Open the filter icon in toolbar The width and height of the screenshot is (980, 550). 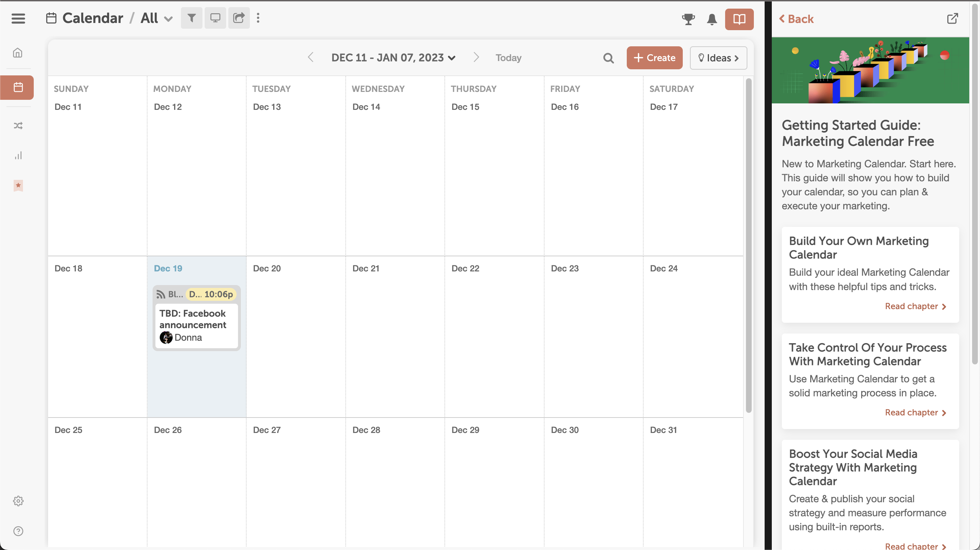click(191, 18)
